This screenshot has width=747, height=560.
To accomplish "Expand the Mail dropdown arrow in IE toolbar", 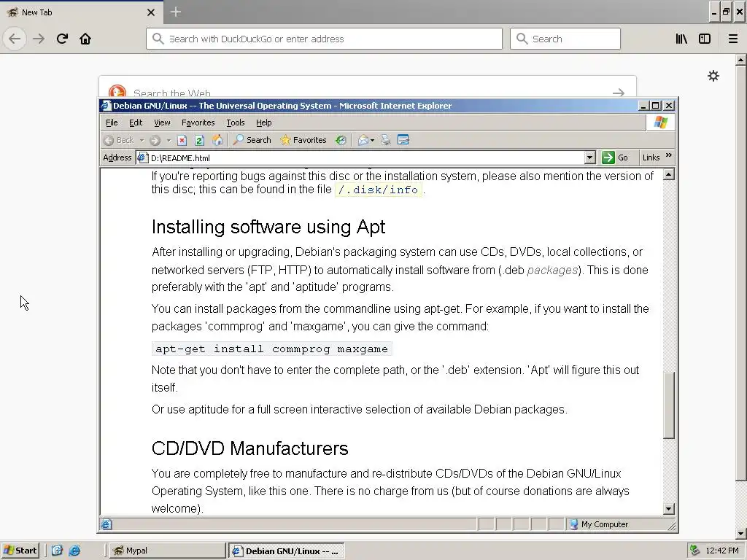I will coord(373,140).
